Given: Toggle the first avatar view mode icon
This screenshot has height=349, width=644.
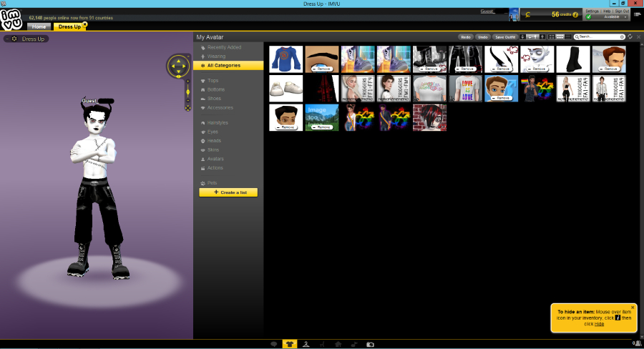Looking at the screenshot, I should click(x=522, y=36).
